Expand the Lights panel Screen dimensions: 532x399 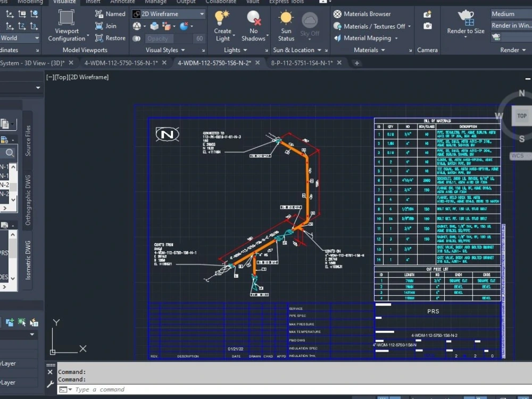(x=235, y=50)
